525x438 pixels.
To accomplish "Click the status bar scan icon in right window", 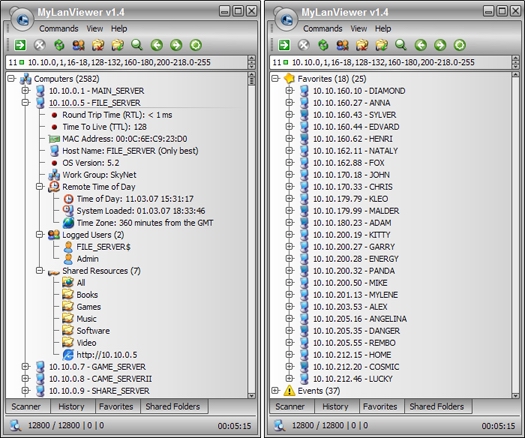I will click(x=280, y=425).
